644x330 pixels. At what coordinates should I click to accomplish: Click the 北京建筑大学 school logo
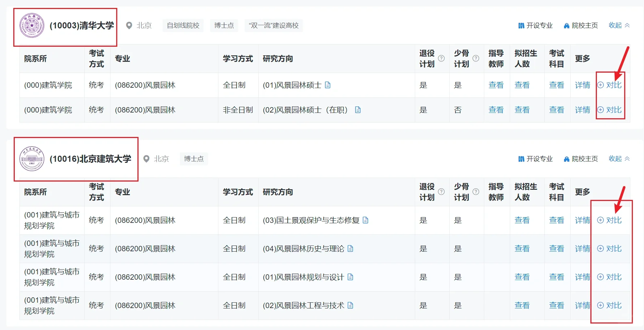[32, 159]
